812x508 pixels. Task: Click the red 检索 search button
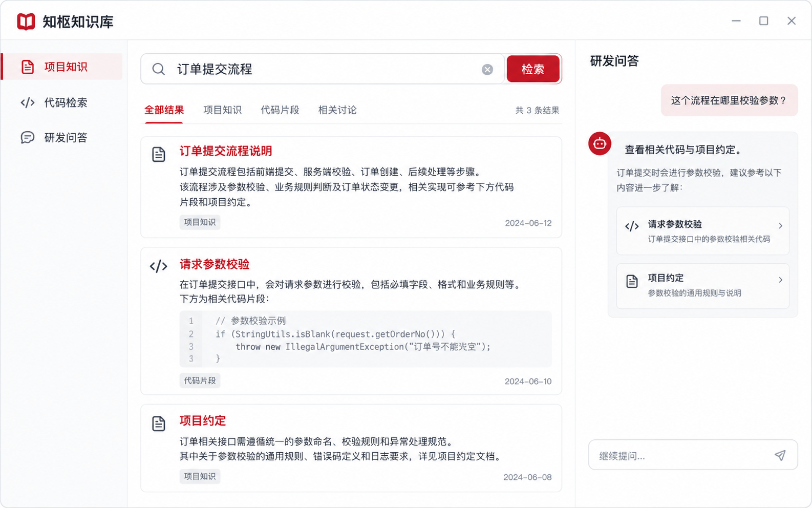(533, 69)
